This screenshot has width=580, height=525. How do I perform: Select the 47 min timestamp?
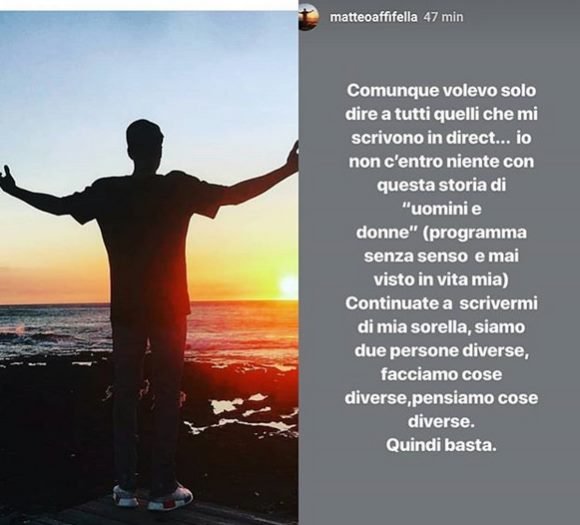443,17
